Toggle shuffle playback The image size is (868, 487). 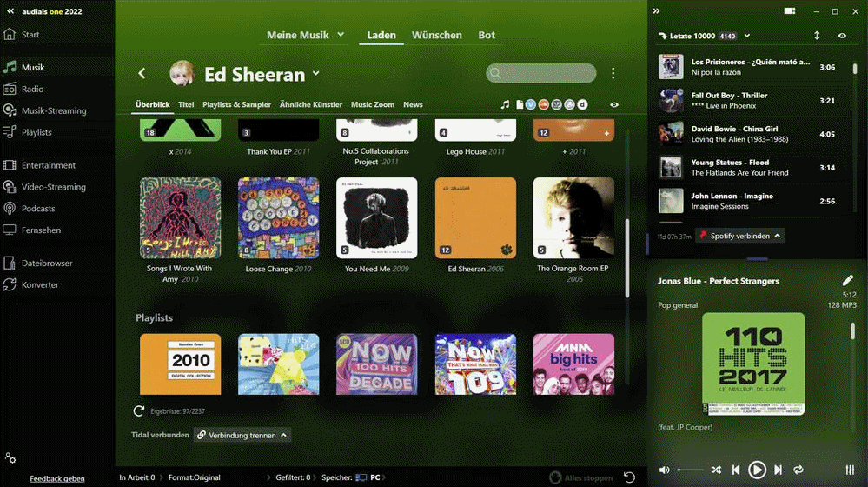point(716,470)
